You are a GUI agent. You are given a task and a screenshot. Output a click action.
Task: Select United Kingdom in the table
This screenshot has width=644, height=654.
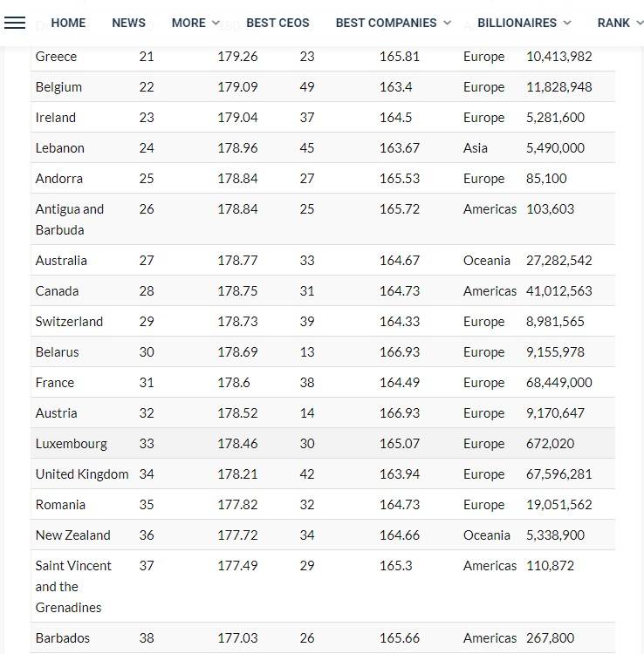click(81, 474)
